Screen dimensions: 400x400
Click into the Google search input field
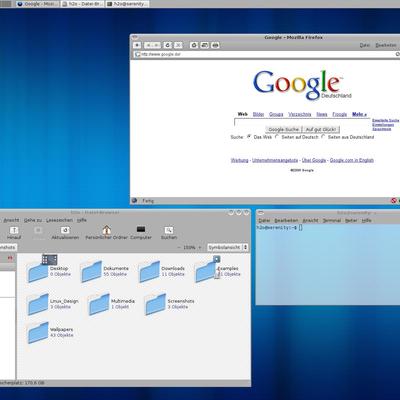coord(302,122)
